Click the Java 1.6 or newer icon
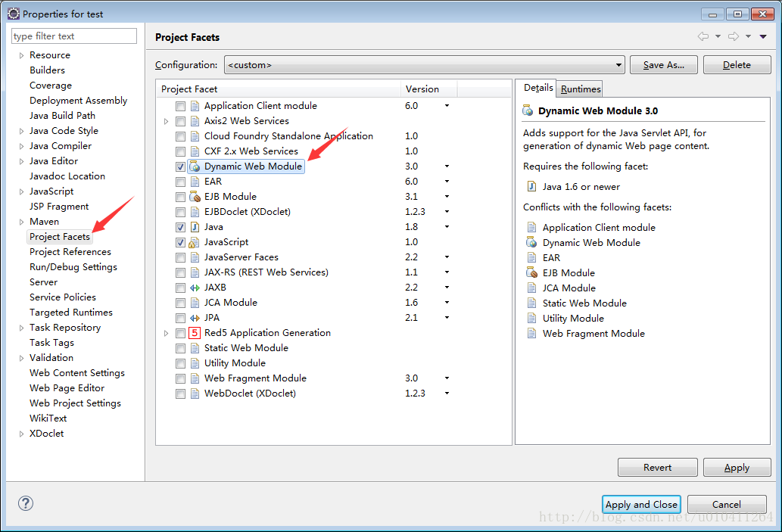The width and height of the screenshot is (782, 532). [x=531, y=186]
